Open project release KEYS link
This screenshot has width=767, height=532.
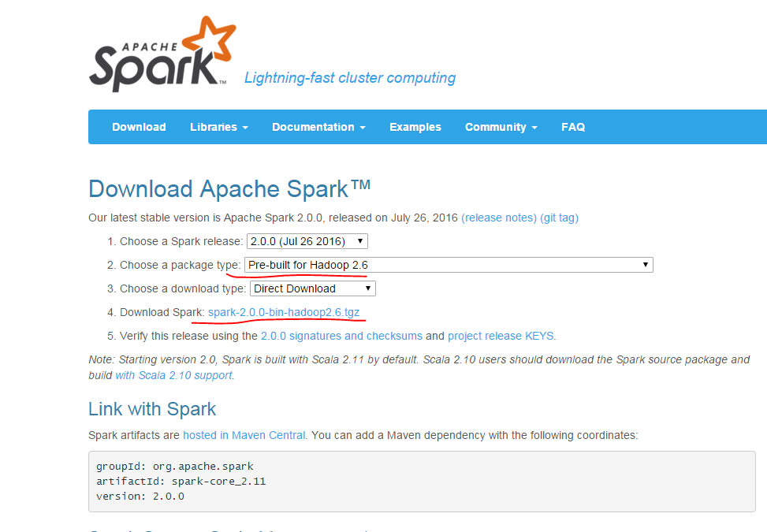(x=501, y=336)
